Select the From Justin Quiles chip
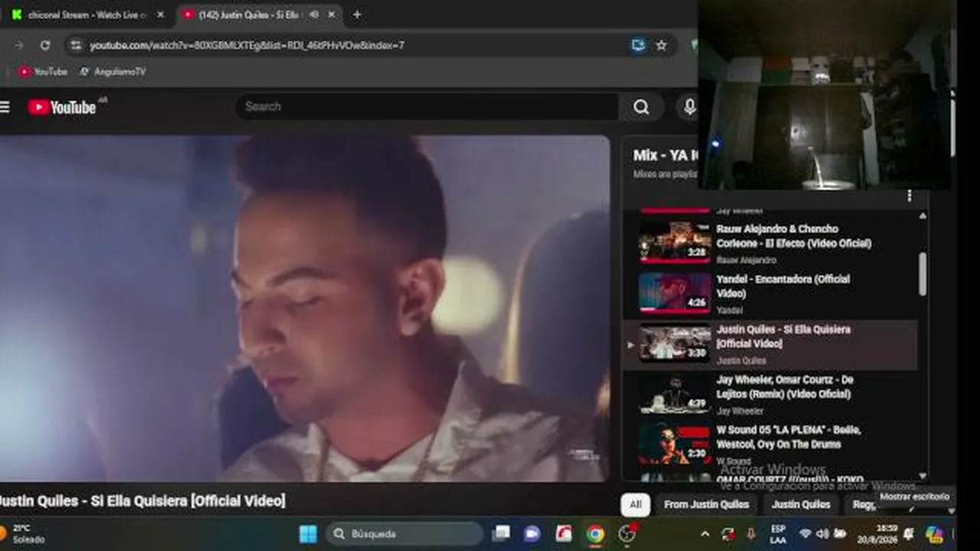The width and height of the screenshot is (980, 551). click(x=707, y=504)
